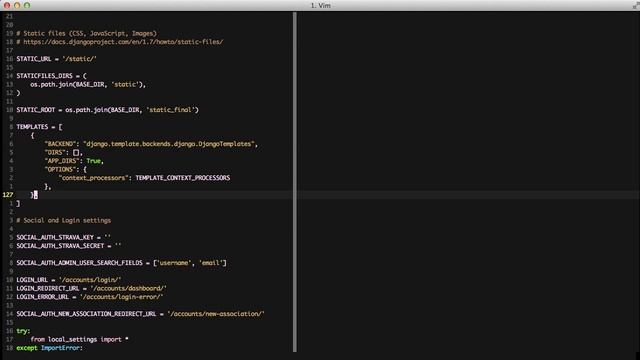Click the 'static_final' string
The image size is (640, 360).
tap(170, 110)
